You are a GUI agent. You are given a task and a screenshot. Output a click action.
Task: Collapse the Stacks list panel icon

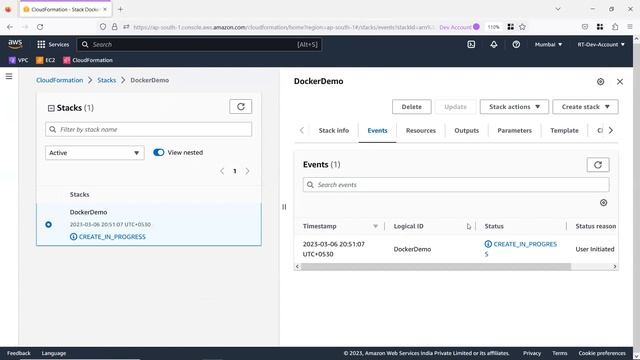coord(51,108)
